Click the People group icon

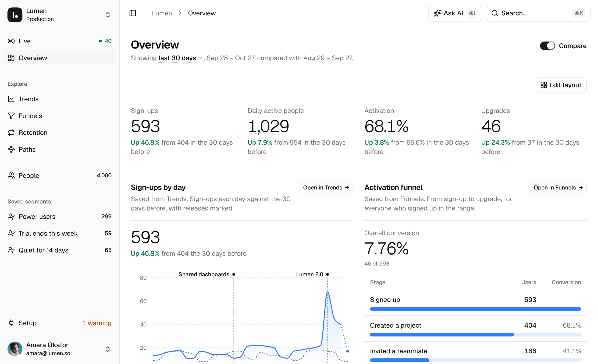click(x=11, y=175)
